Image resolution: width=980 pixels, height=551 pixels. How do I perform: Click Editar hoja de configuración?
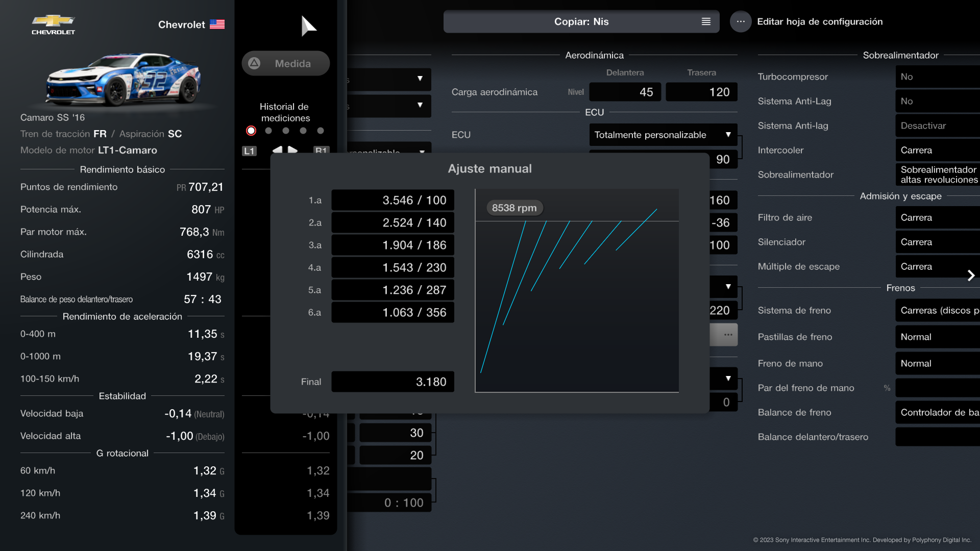[819, 21]
